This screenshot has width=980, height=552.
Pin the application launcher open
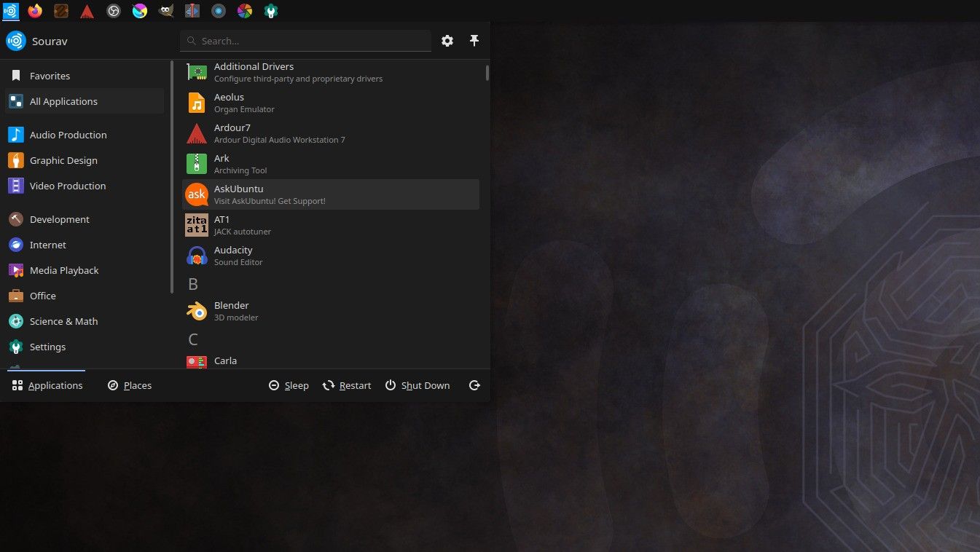click(474, 41)
